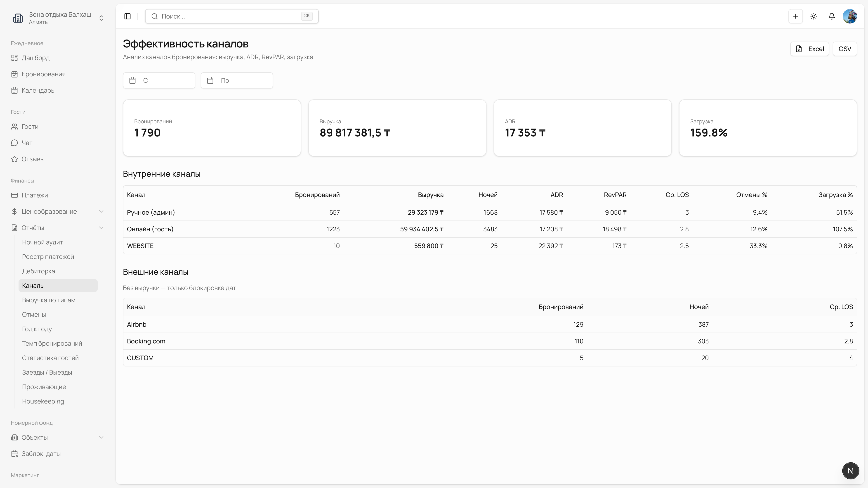This screenshot has width=868, height=488.
Task: Select Ночной аудит report
Action: click(x=42, y=242)
